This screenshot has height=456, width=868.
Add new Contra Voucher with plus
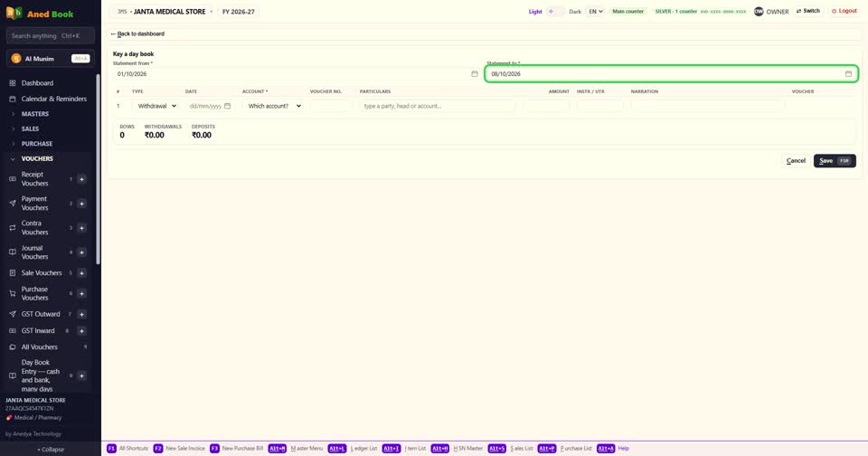(x=81, y=228)
